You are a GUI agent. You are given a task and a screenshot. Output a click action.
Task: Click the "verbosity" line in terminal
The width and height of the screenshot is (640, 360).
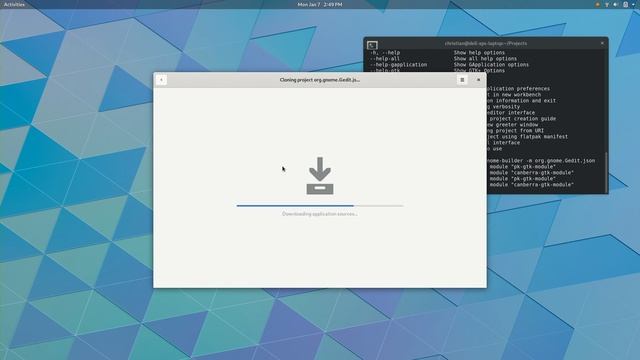coord(506,107)
